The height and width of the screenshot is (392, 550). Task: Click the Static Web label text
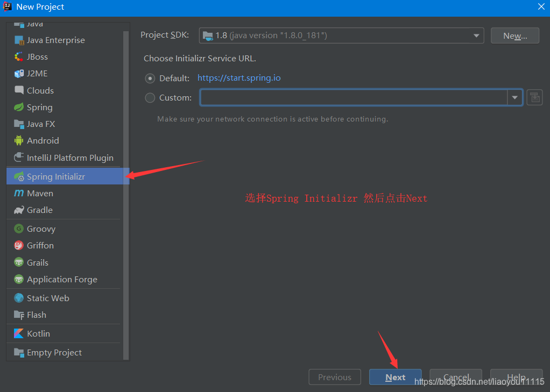[x=48, y=298]
